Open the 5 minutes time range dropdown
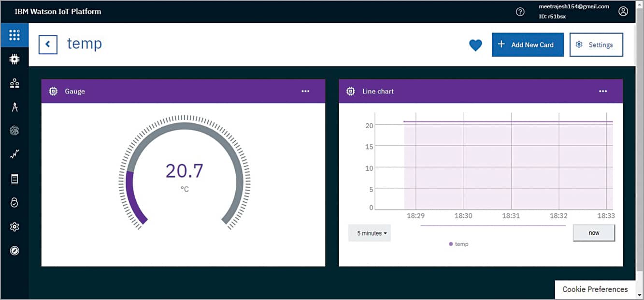The image size is (644, 300). [x=369, y=233]
